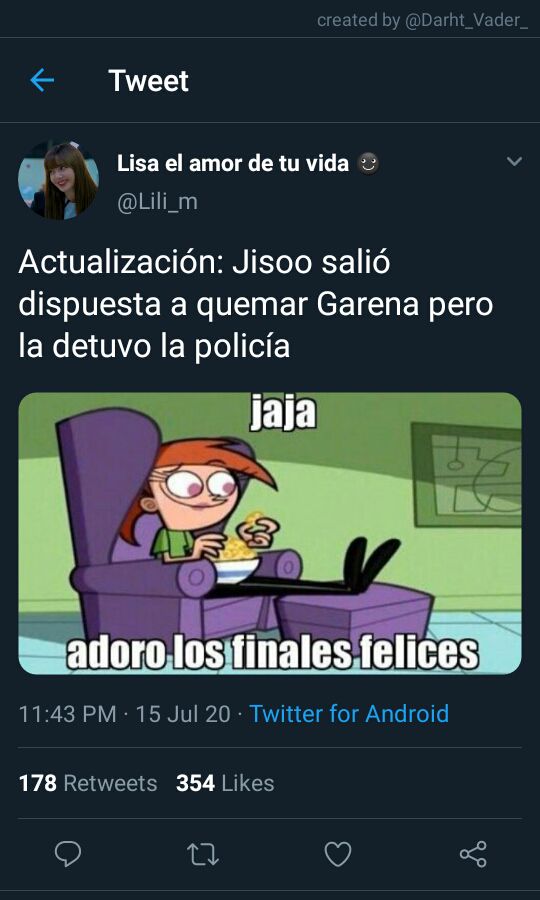Click the 'created by @Darht_Vader_' watermark

pyautogui.click(x=422, y=21)
